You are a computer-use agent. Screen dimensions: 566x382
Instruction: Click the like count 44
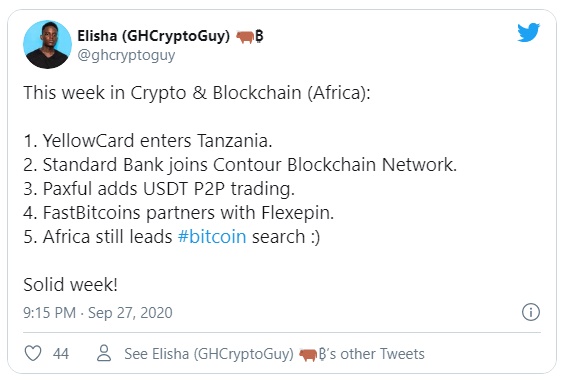[x=61, y=353]
